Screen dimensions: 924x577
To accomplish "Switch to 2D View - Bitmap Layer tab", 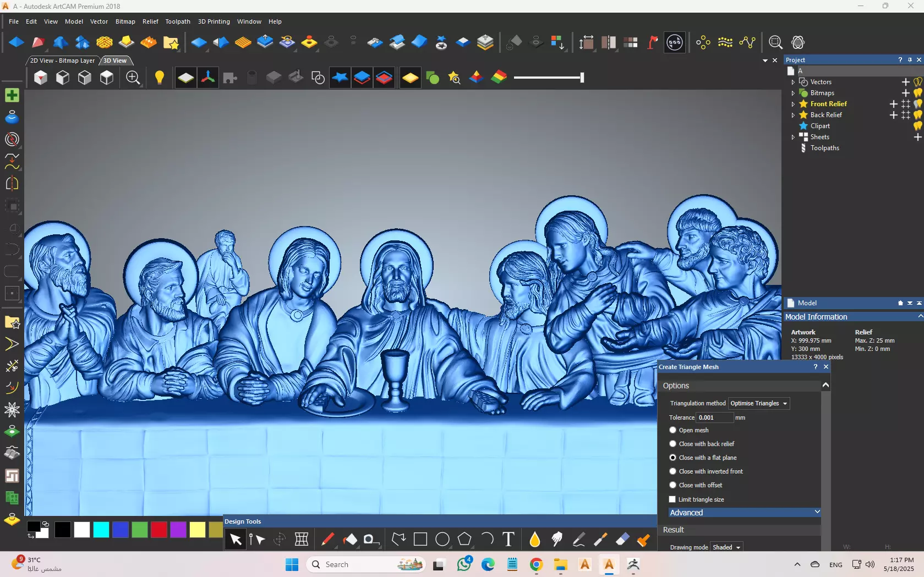I will (x=62, y=61).
